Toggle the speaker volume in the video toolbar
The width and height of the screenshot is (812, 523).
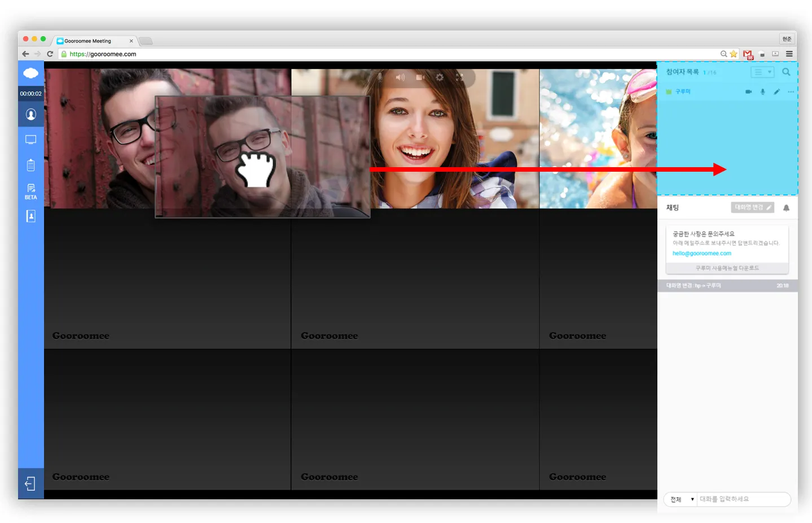tap(400, 77)
